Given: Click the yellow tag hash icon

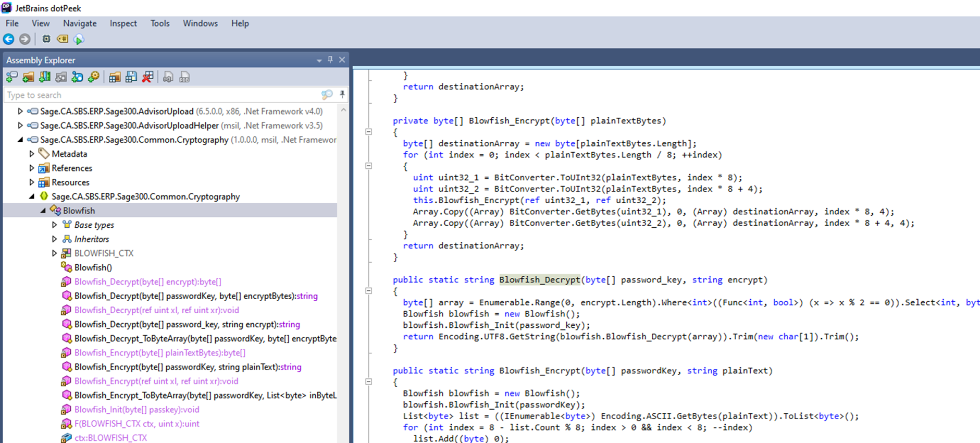Looking at the screenshot, I should click(63, 39).
